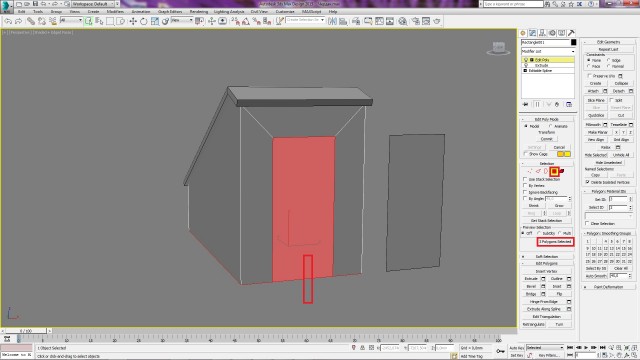Viewport: 640px width, 360px height.
Task: Click Go to End playback button
Action: (x=602, y=347)
